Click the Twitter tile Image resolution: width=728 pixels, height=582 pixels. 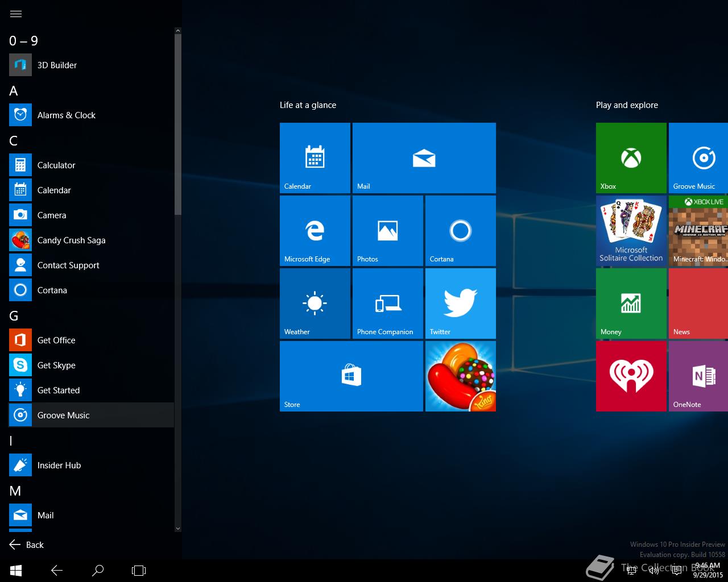point(460,304)
